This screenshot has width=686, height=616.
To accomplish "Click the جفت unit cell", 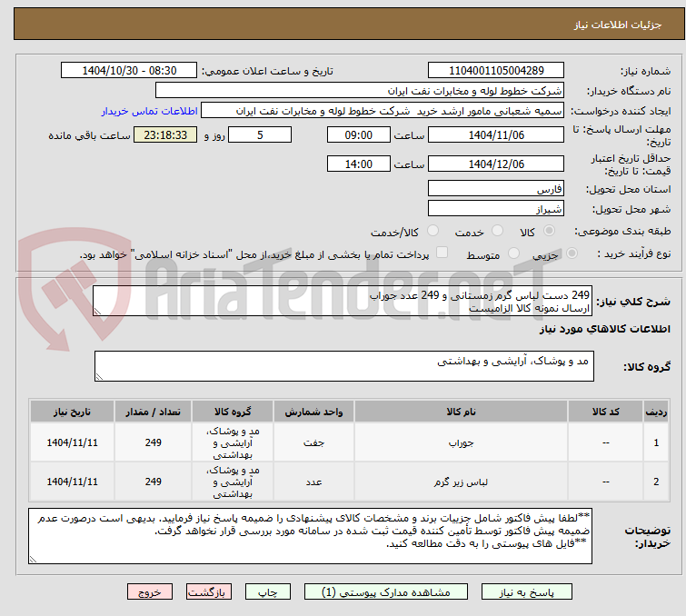I will pyautogui.click(x=313, y=442).
